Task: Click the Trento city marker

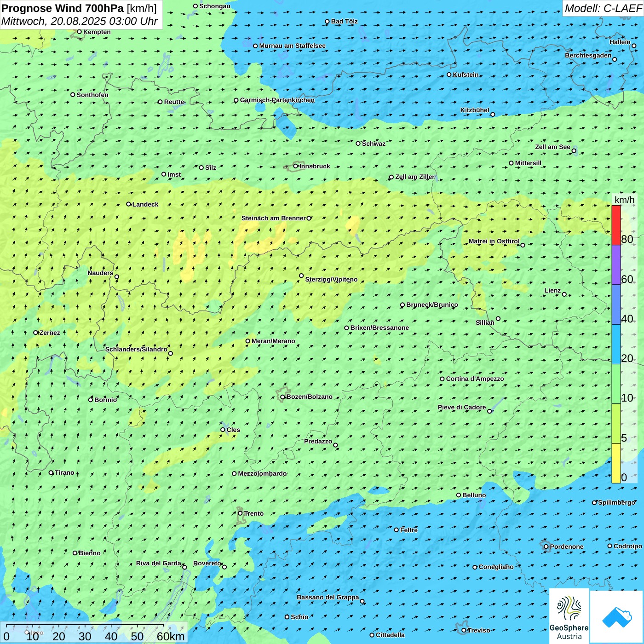Action: point(240,513)
